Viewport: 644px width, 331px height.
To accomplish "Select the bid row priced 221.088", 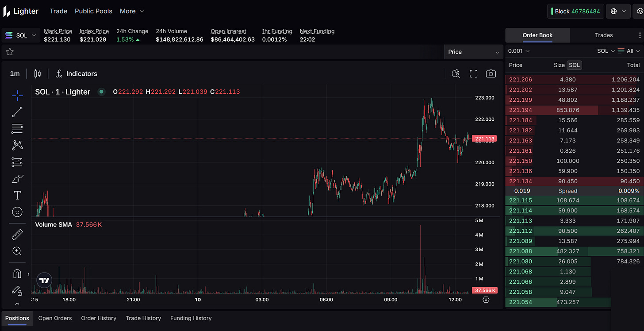I will point(574,251).
